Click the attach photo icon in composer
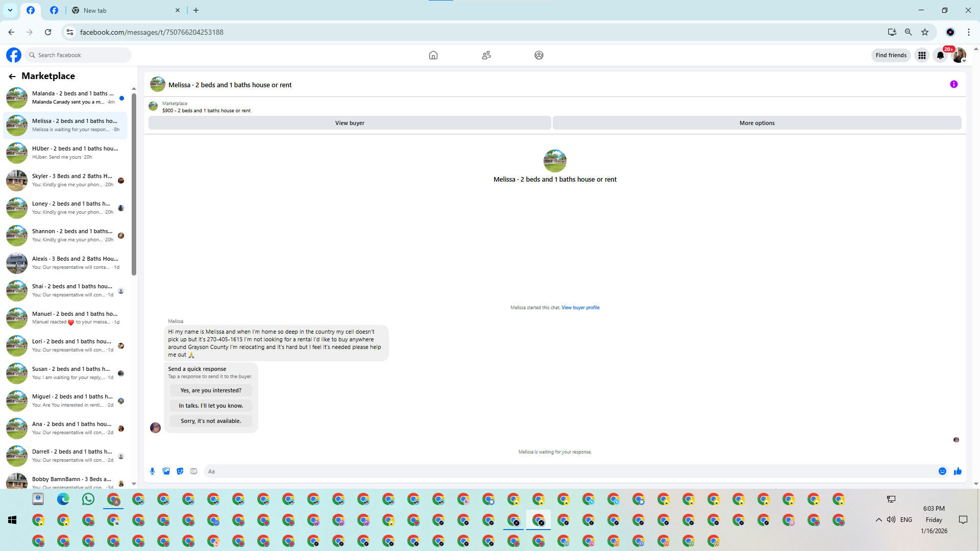Image resolution: width=980 pixels, height=551 pixels. (166, 471)
